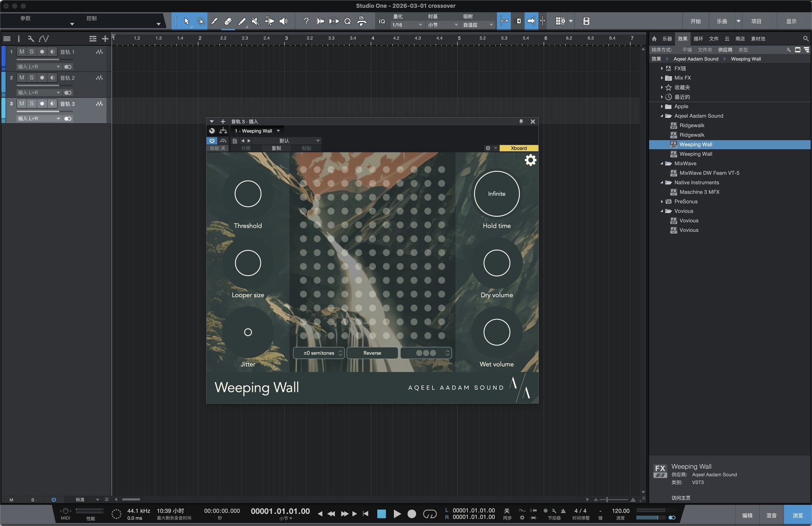Open the quantize 1/16 dropdown

click(x=407, y=25)
